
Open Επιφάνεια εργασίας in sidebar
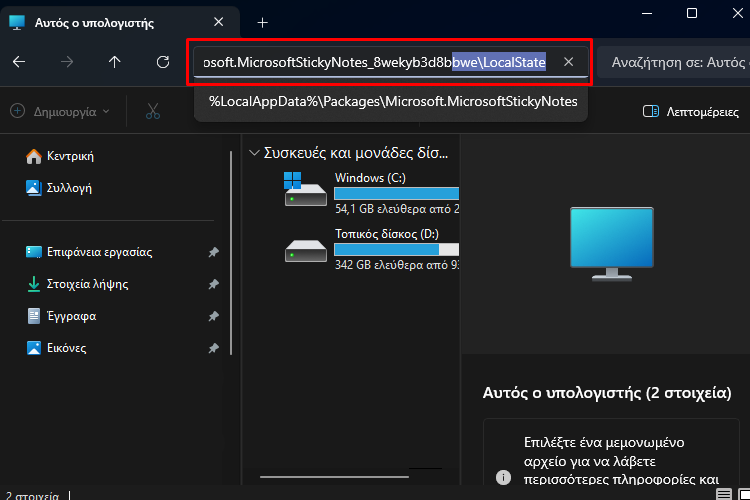click(x=89, y=252)
